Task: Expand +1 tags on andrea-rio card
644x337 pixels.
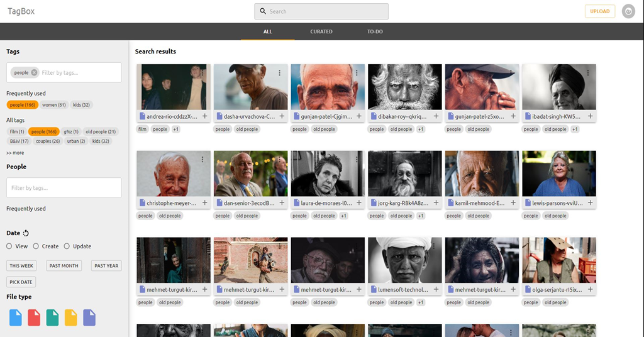Action: (176, 130)
